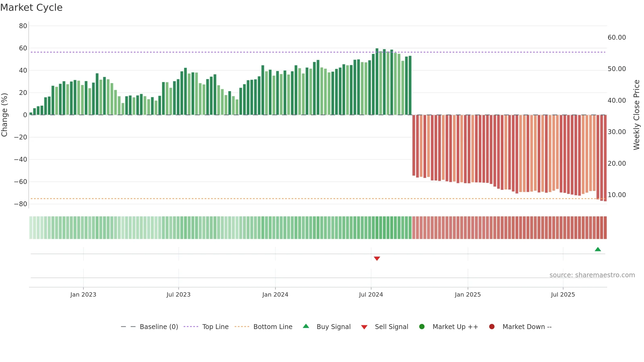
Task: Click the Jul 2025 x-axis label
Action: click(x=563, y=294)
